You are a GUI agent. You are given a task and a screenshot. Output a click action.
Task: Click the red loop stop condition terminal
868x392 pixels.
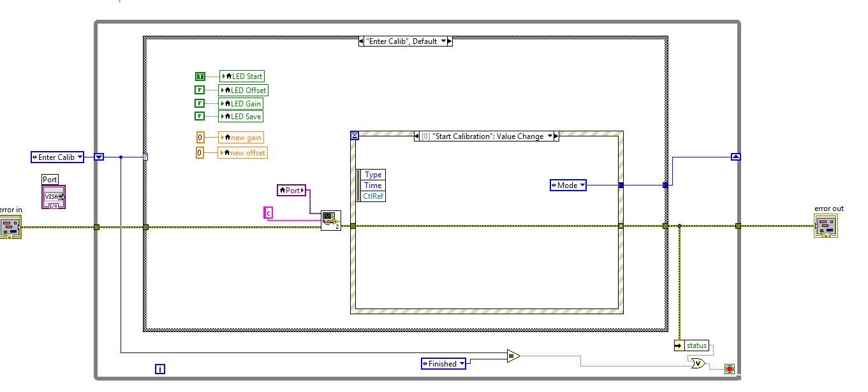point(730,368)
